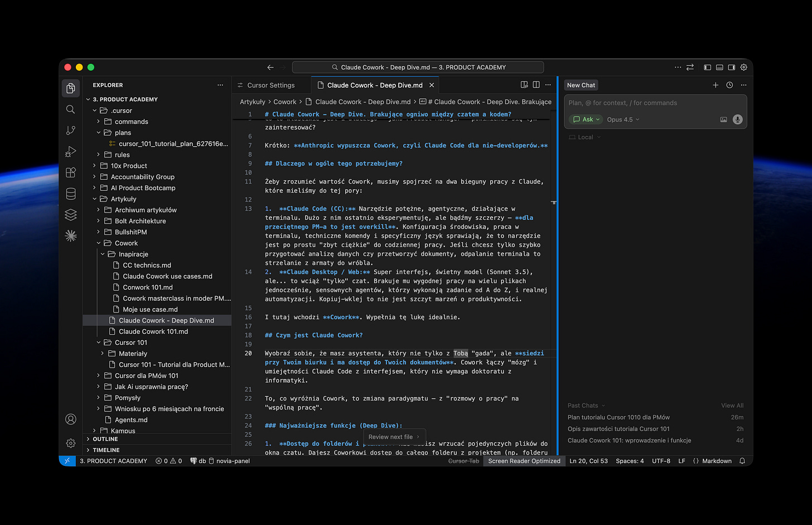Open the Extensions icon in activity bar
The image size is (812, 525).
tap(70, 172)
